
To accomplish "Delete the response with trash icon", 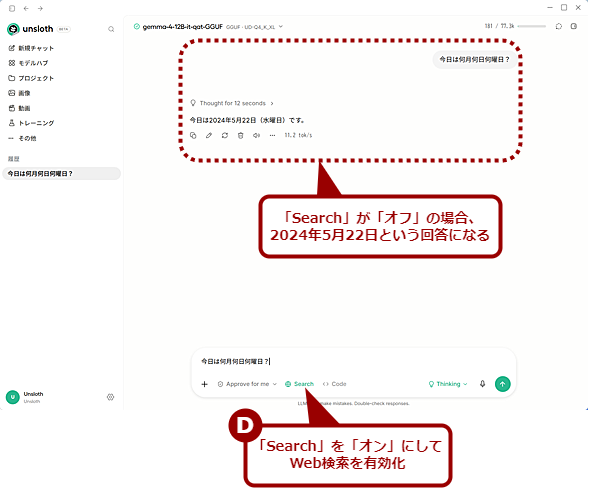I will coord(240,135).
